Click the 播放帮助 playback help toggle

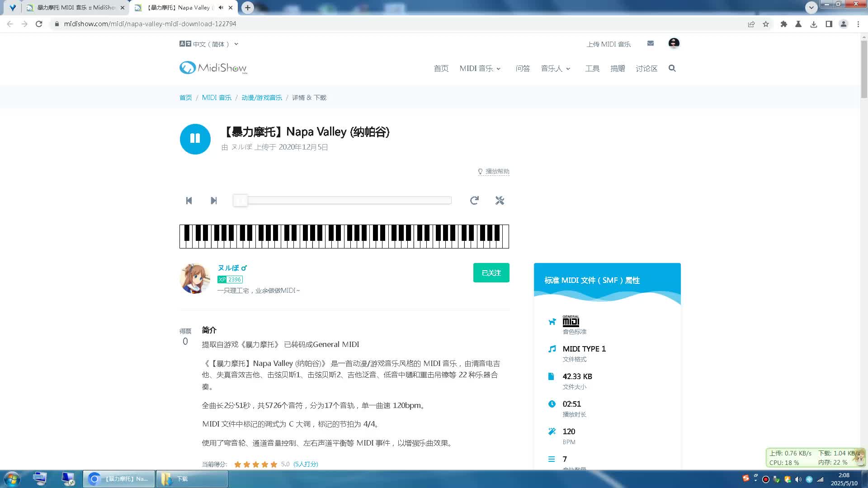pyautogui.click(x=494, y=172)
